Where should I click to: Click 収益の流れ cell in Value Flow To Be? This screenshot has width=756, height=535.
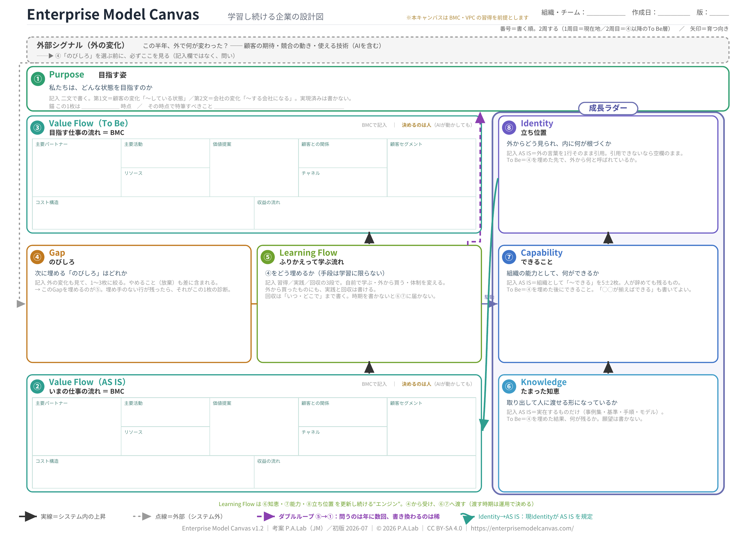[365, 213]
